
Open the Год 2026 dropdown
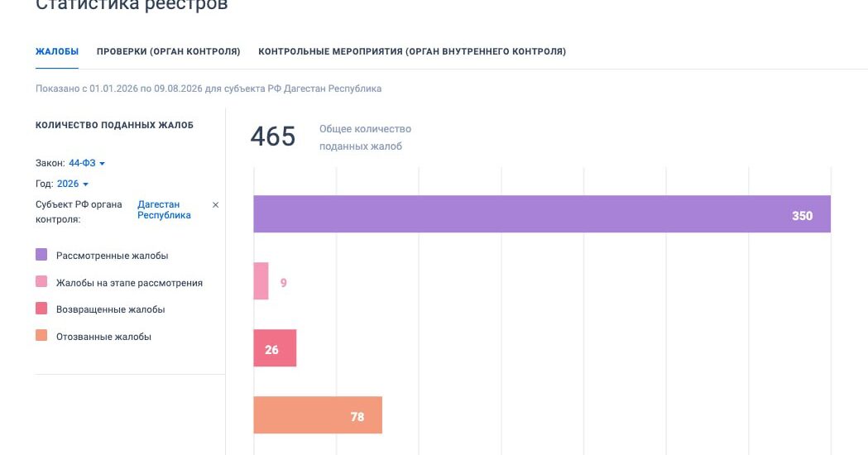click(73, 184)
